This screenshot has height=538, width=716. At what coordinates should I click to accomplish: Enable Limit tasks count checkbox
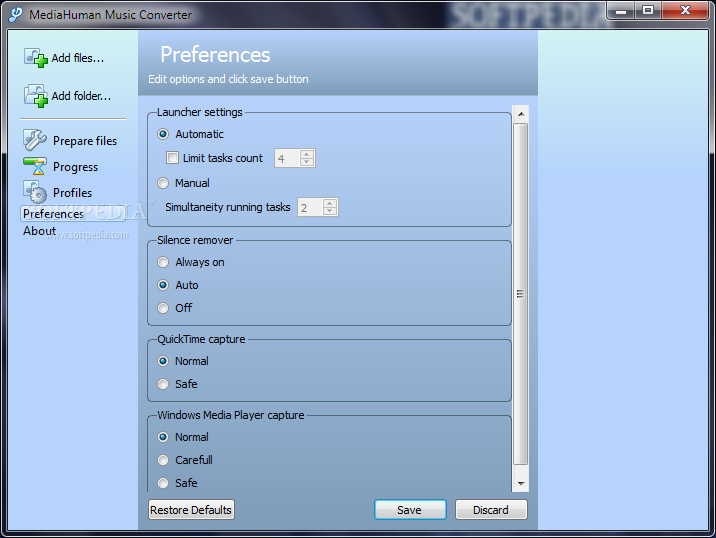(172, 158)
